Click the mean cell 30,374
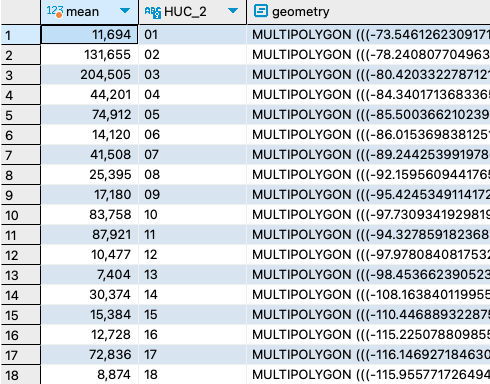Image resolution: width=490 pixels, height=384 pixels. (x=89, y=295)
